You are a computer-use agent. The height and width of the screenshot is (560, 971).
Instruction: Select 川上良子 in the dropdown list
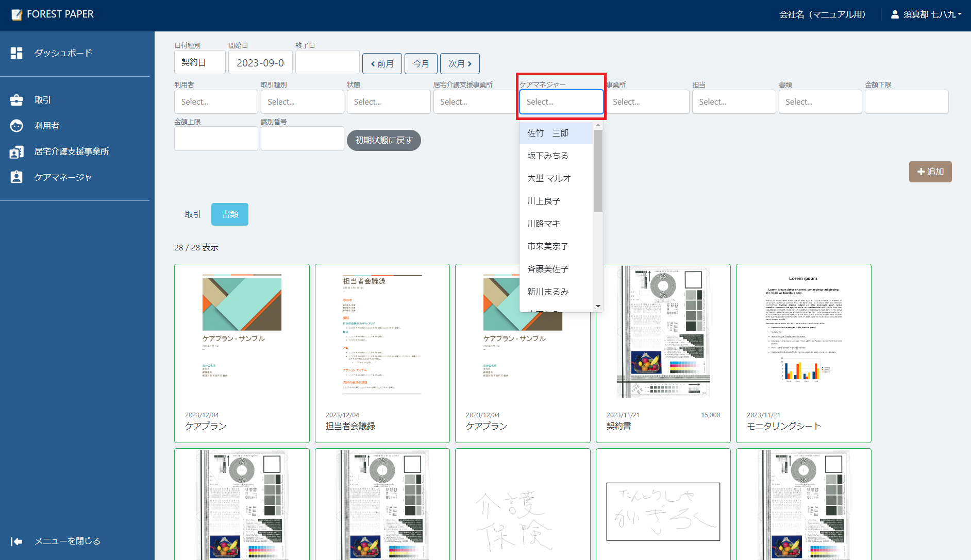(544, 201)
